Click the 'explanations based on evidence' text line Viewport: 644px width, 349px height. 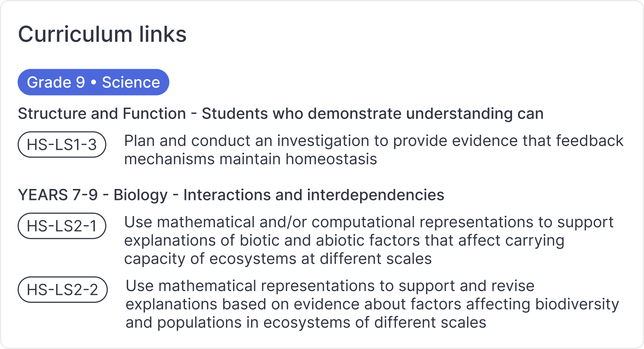coord(372,304)
